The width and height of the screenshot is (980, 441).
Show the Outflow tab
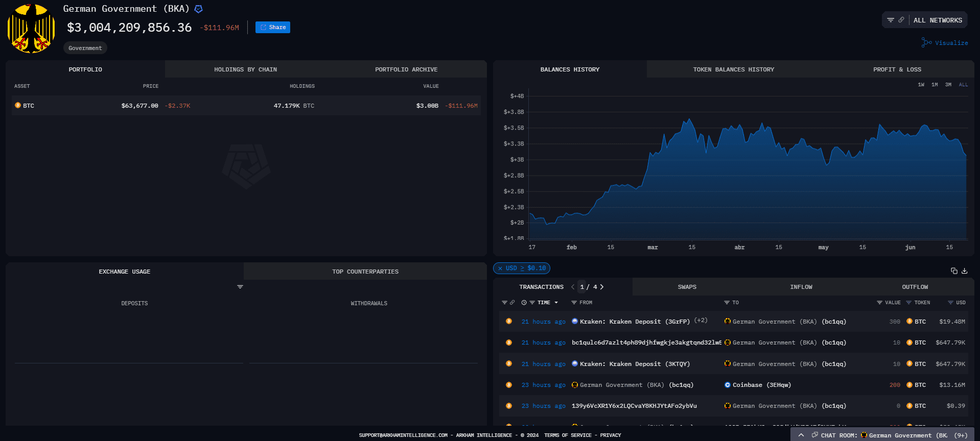tap(915, 287)
